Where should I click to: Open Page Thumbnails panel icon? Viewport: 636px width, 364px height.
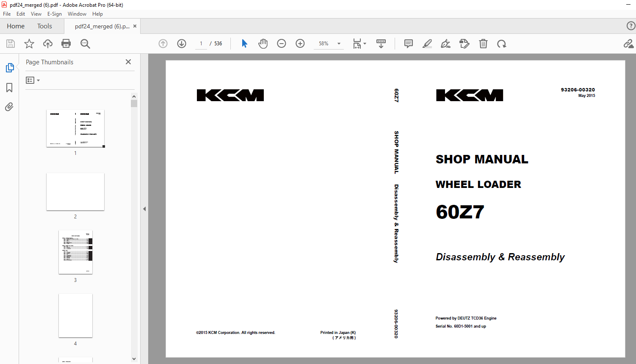tap(9, 68)
